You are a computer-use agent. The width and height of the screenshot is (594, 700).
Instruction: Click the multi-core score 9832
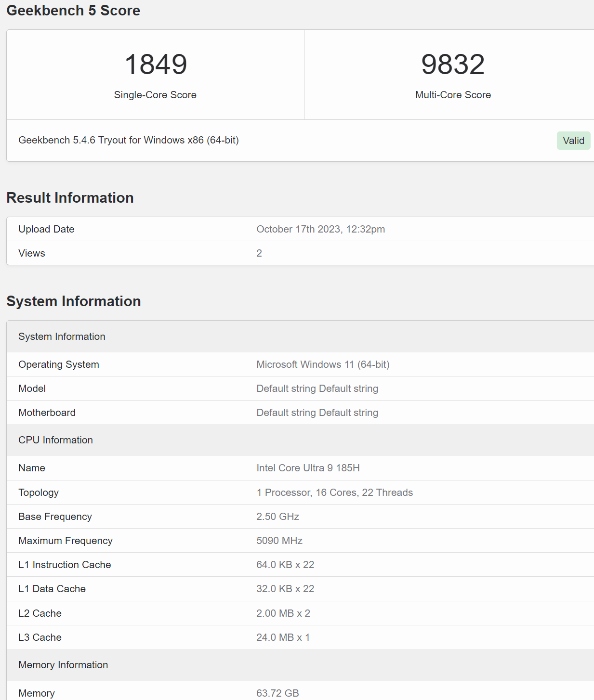pyautogui.click(x=453, y=65)
